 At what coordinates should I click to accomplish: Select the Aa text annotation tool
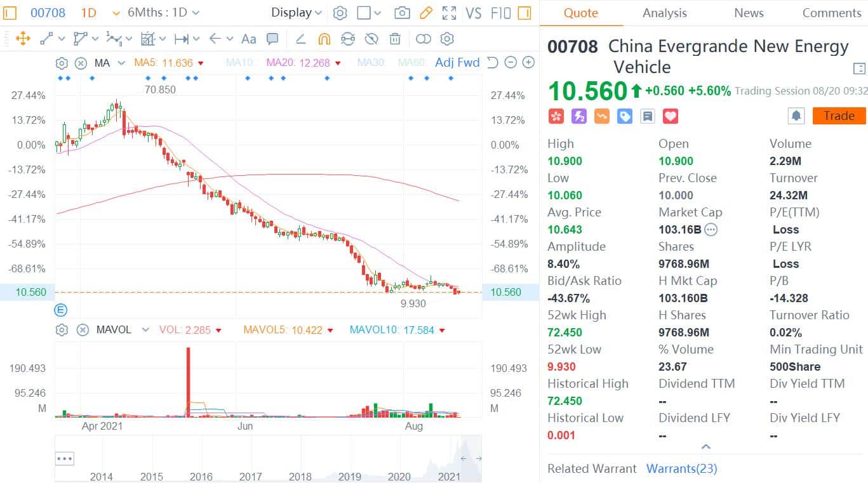pyautogui.click(x=248, y=39)
